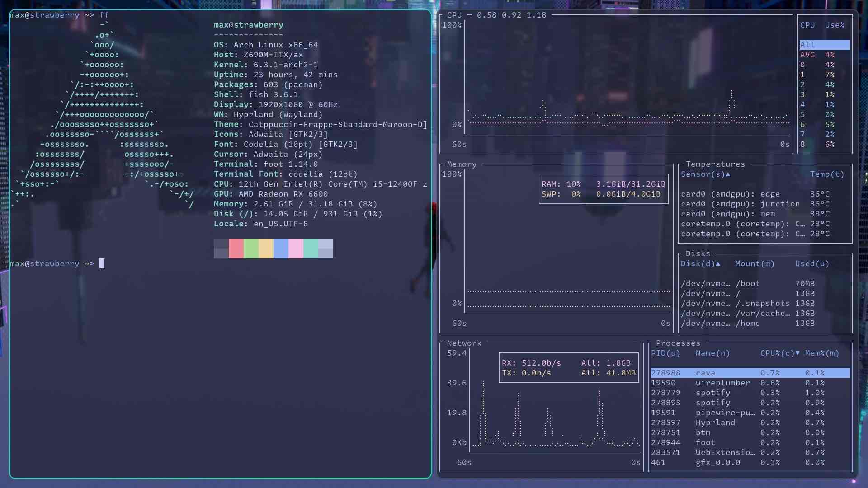Click the blue color block in fastfetch
This screenshot has width=868, height=488.
click(281, 249)
